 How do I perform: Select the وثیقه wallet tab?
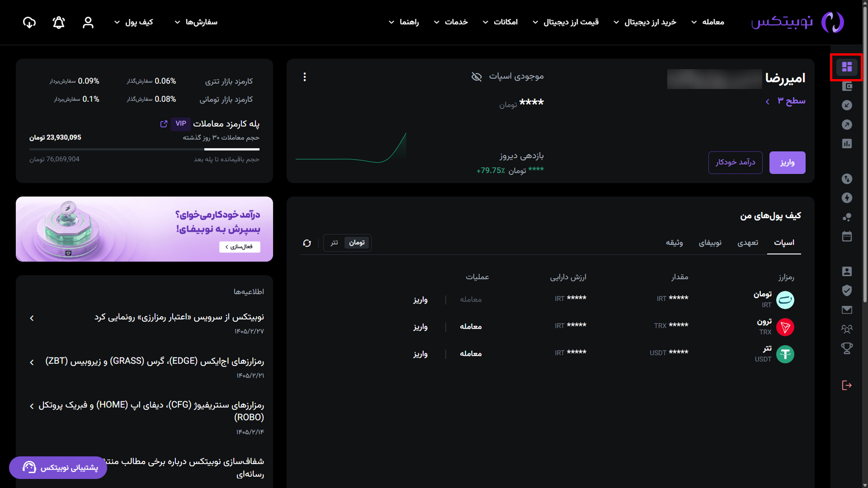pos(674,243)
